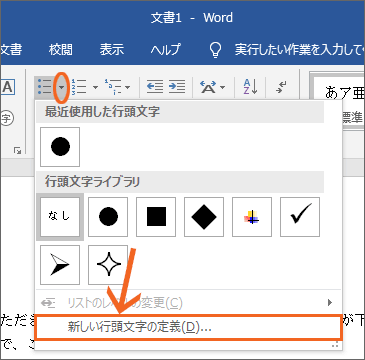Click the character scaling (Asian layout) icon
The image size is (365, 360).
pyautogui.click(x=208, y=87)
